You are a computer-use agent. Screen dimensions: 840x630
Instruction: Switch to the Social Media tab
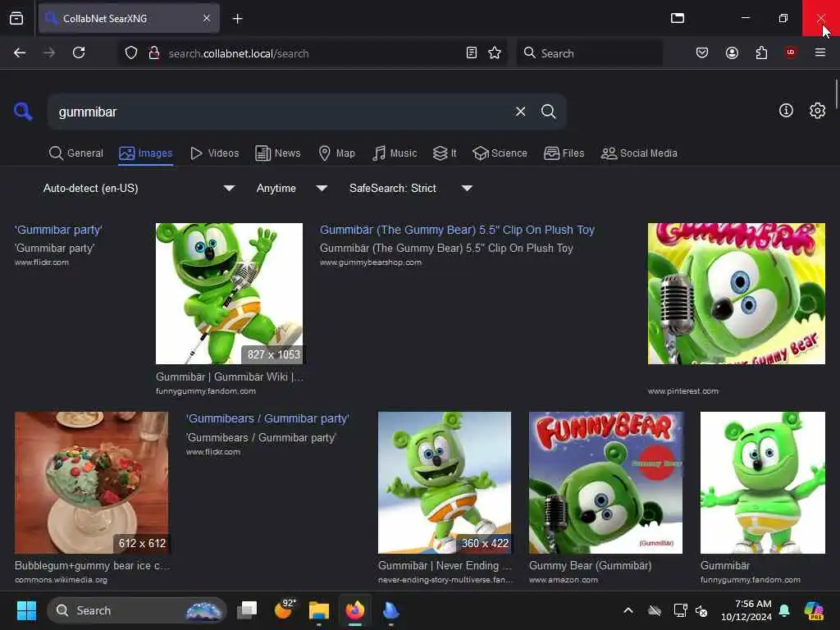point(639,153)
